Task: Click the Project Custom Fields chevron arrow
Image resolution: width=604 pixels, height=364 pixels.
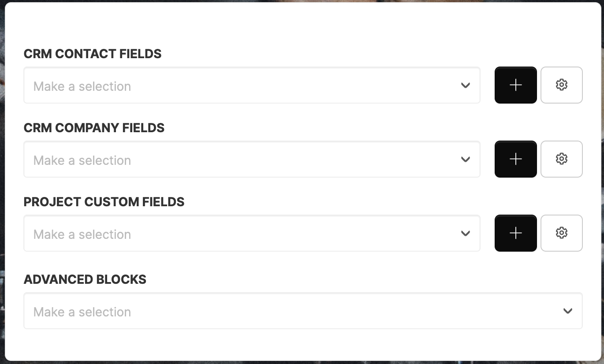Action: click(x=466, y=234)
